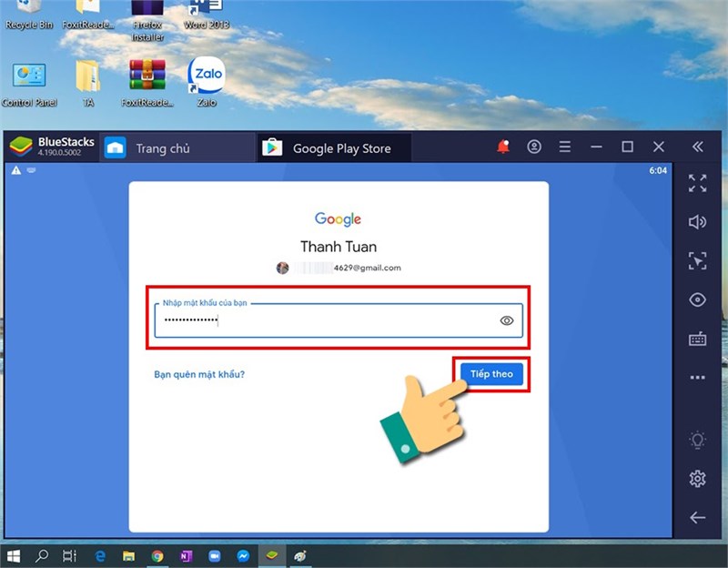Open the BlueStacks hamburger menu
This screenshot has width=728, height=568.
565,147
